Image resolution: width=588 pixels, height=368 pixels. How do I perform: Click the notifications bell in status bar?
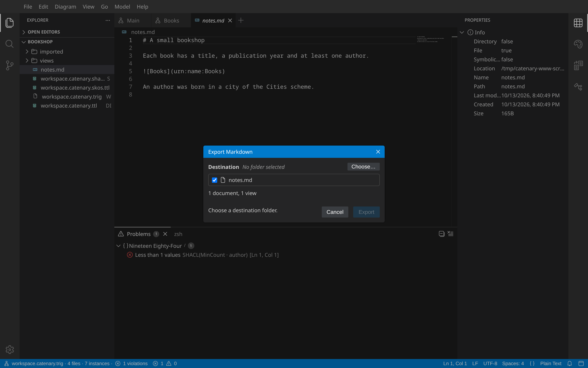coord(570,364)
